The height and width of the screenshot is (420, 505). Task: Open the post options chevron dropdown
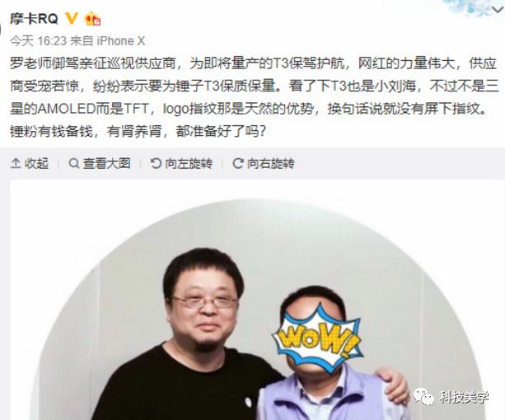click(x=498, y=10)
